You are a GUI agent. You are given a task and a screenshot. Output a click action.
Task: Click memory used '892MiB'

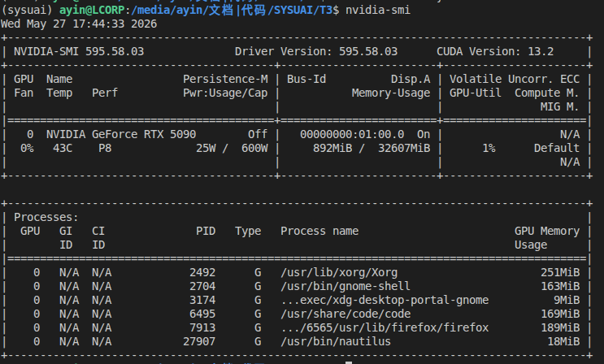tap(332, 149)
